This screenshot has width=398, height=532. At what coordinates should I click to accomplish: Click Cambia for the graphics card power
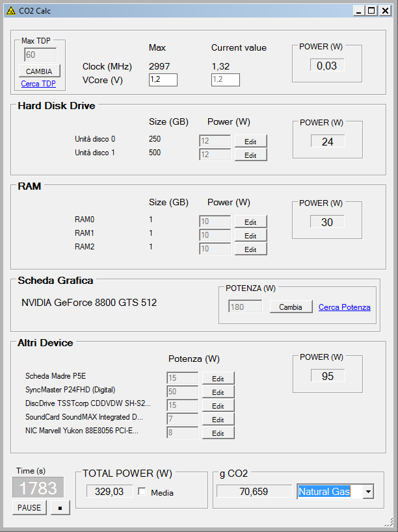tap(291, 307)
